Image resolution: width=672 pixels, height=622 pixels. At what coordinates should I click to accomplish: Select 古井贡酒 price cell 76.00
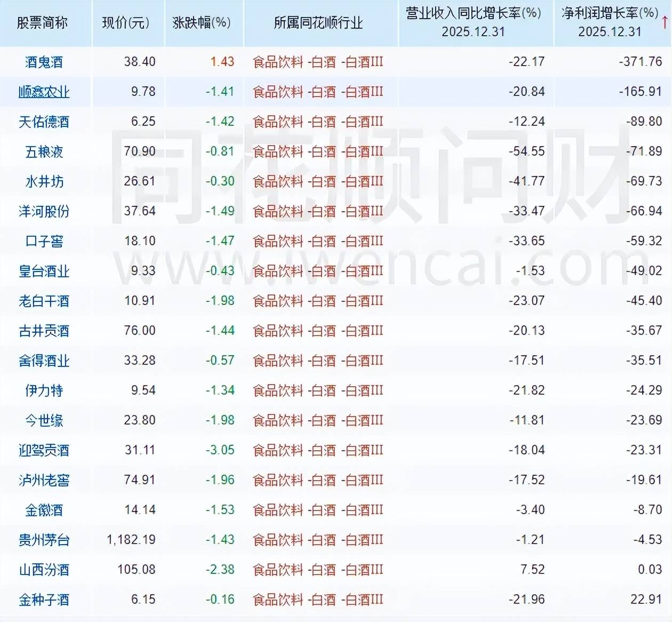140,331
